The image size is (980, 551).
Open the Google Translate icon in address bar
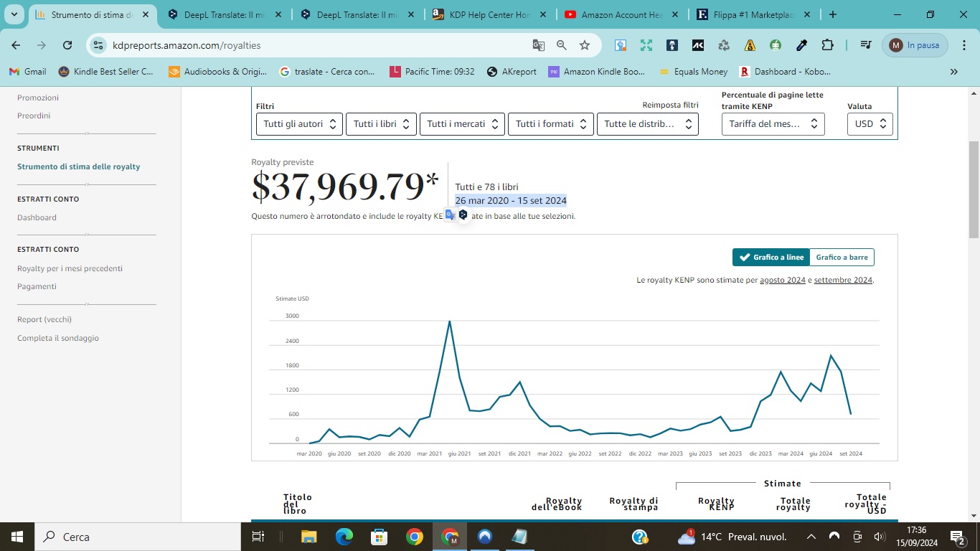[539, 45]
